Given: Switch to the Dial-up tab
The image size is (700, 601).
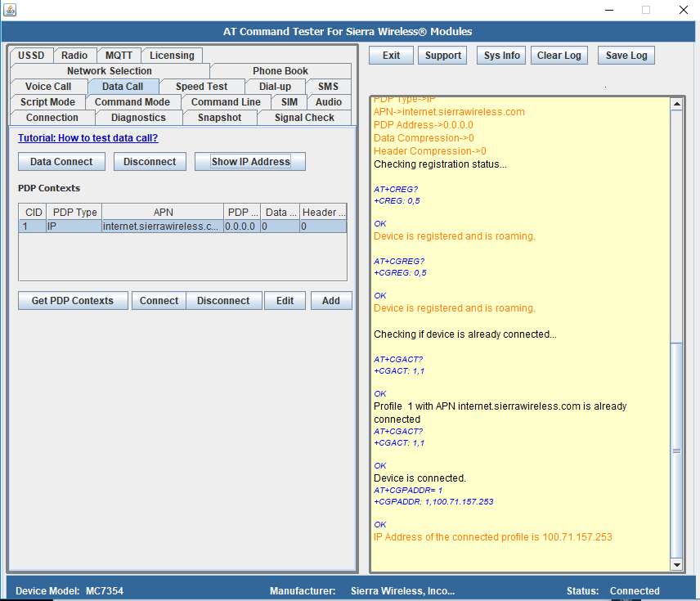Looking at the screenshot, I should [275, 87].
